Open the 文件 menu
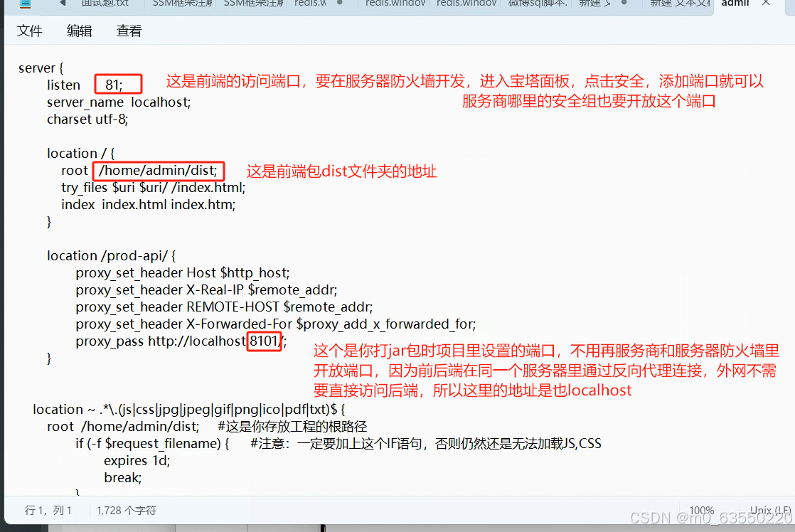 point(30,31)
